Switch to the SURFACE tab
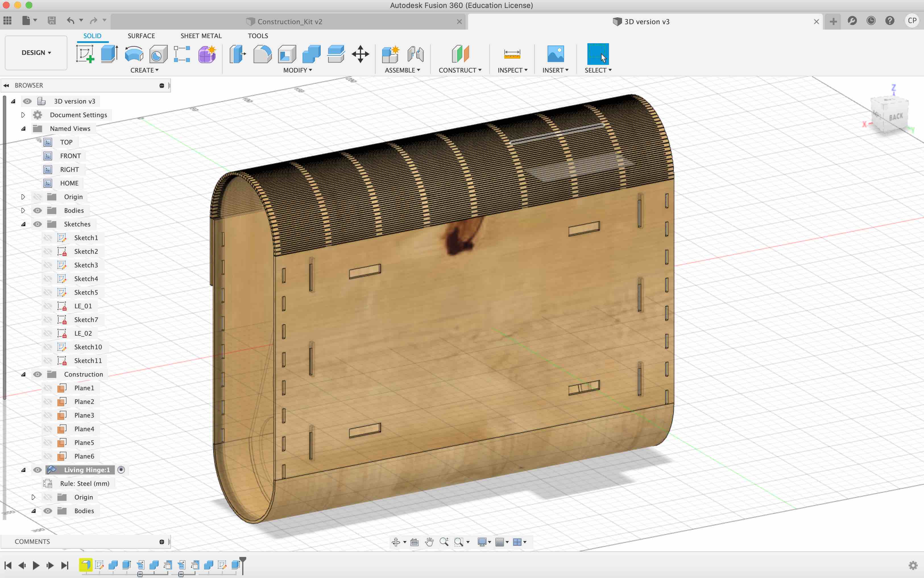Image resolution: width=924 pixels, height=578 pixels. pos(141,36)
